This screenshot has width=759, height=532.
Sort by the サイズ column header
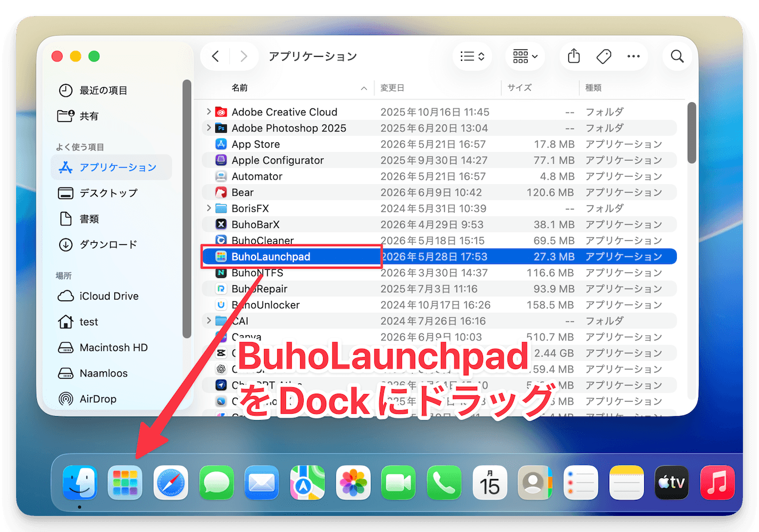tap(520, 88)
